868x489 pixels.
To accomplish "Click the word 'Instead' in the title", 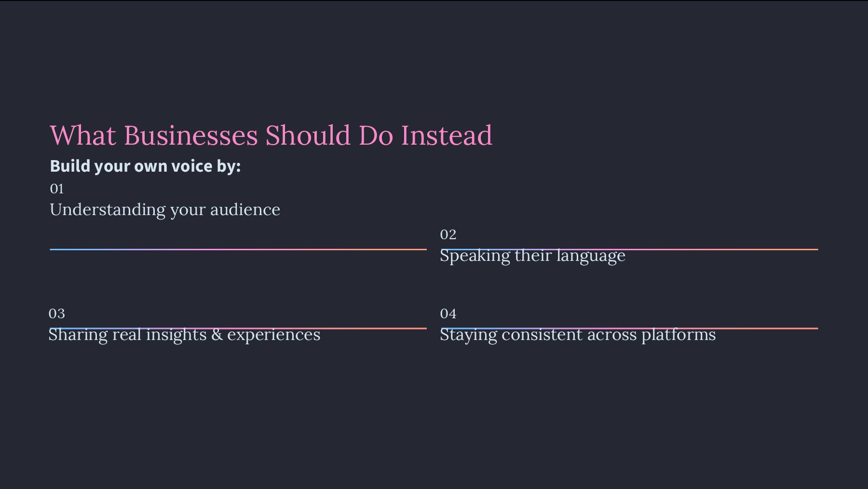I will point(447,136).
